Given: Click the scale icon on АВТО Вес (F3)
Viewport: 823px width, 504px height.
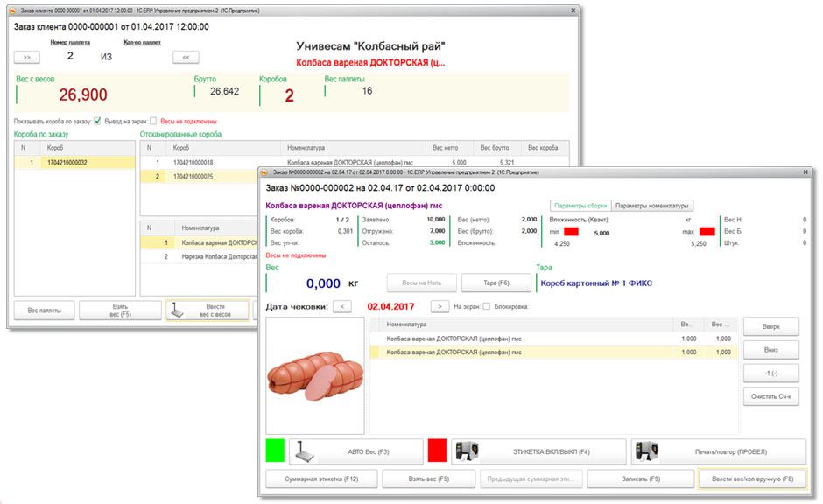Looking at the screenshot, I should pos(305,451).
